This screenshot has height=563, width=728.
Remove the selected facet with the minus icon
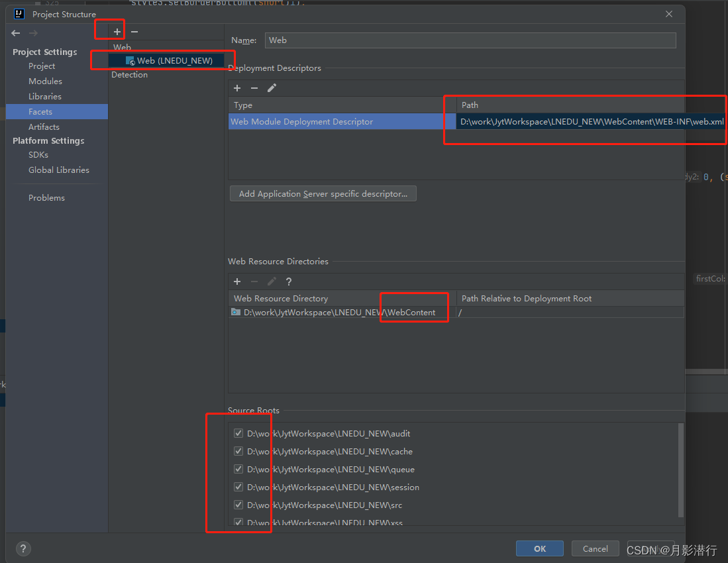134,32
